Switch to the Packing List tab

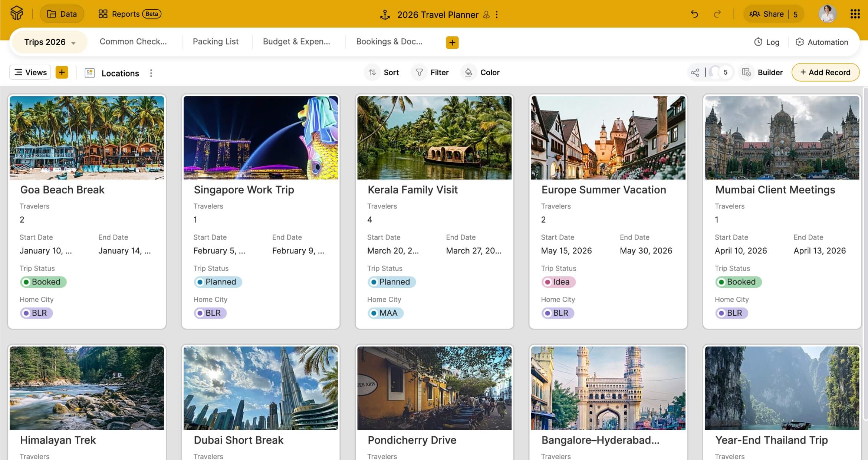click(216, 42)
